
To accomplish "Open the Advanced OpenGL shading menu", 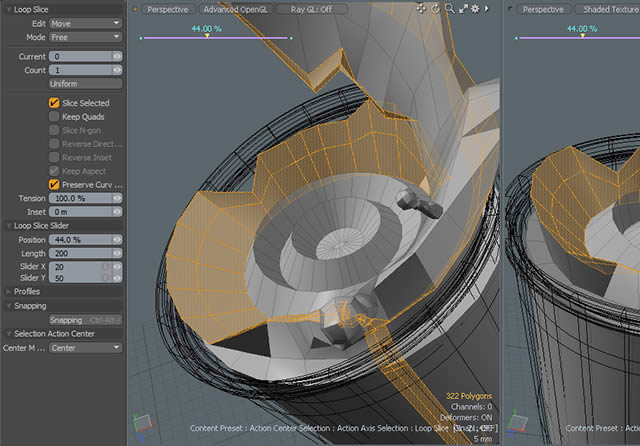I will click(x=237, y=9).
